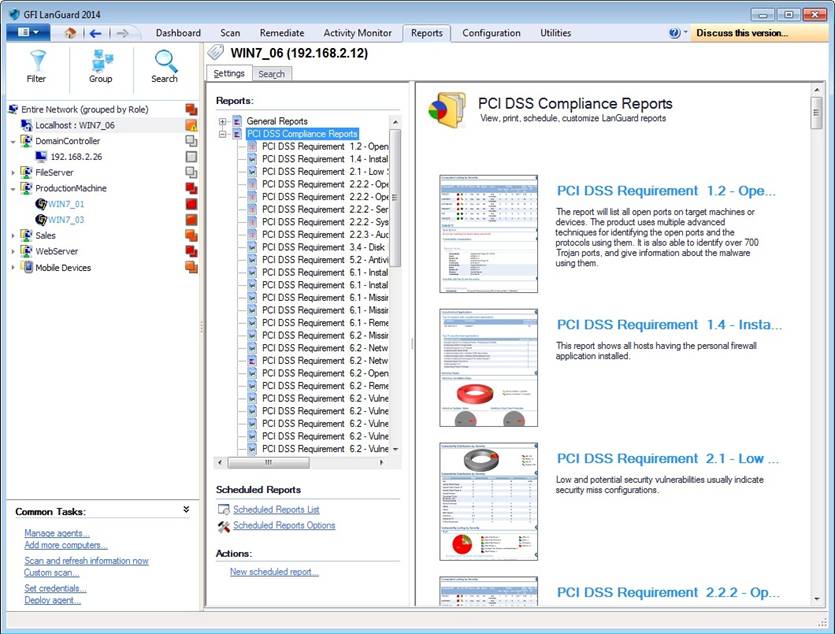Screen dimensions: 835x634
Task: Click New scheduled report link
Action: tap(274, 572)
